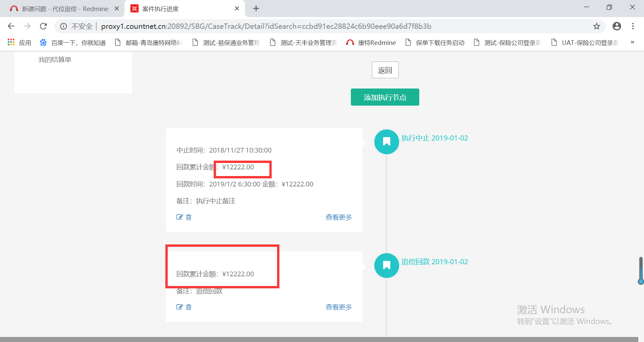Image resolution: width=644 pixels, height=342 pixels.
Task: Click the 执行中止 2019-01-02 node title
Action: point(435,138)
